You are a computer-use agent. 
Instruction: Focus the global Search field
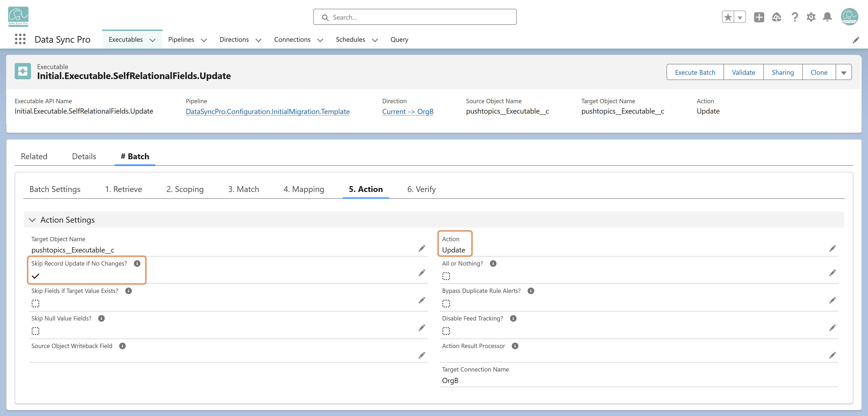point(415,17)
